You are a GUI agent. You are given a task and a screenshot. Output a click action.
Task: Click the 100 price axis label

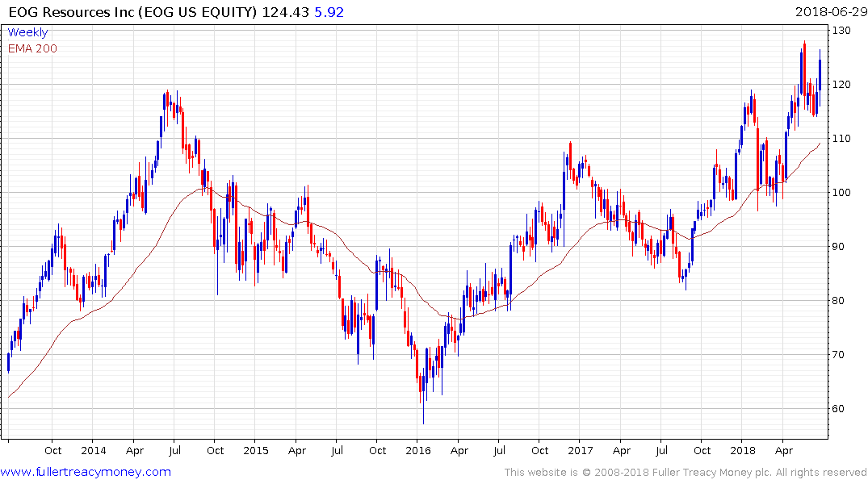(841, 193)
